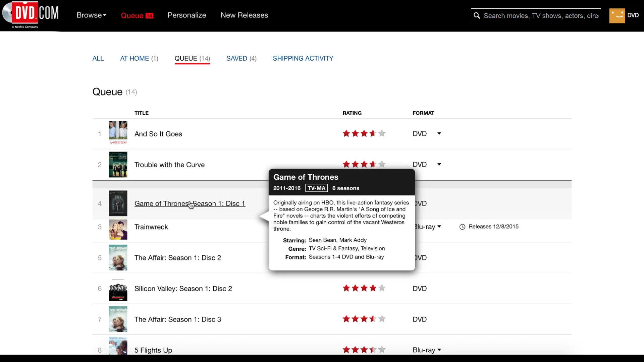Click the Silicon Valley poster thumbnail
This screenshot has height=362, width=644.
tap(118, 290)
